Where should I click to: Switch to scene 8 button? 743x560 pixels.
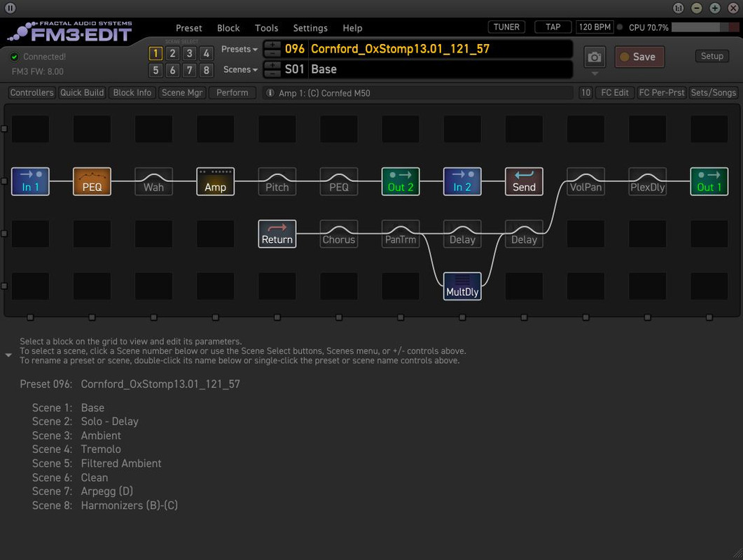[x=206, y=70]
